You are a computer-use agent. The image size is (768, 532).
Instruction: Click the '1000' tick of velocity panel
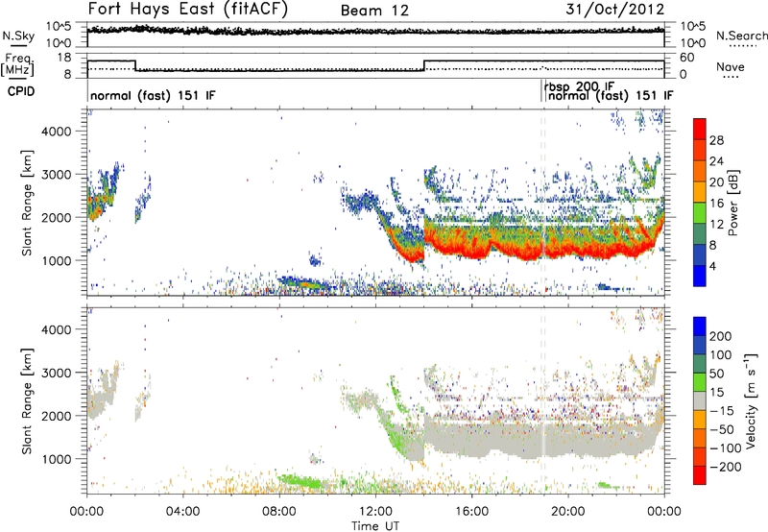click(57, 459)
